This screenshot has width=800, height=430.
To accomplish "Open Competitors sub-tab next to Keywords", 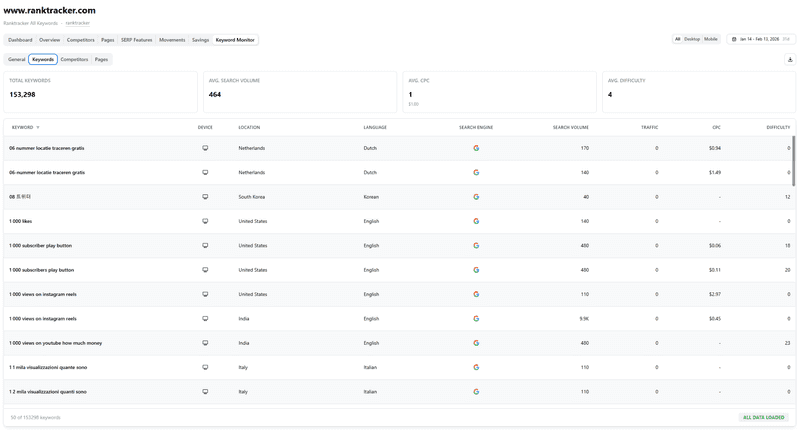I will [74, 60].
